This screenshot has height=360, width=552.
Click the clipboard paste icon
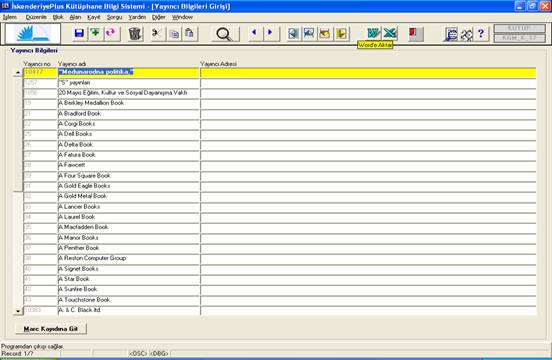pos(190,34)
